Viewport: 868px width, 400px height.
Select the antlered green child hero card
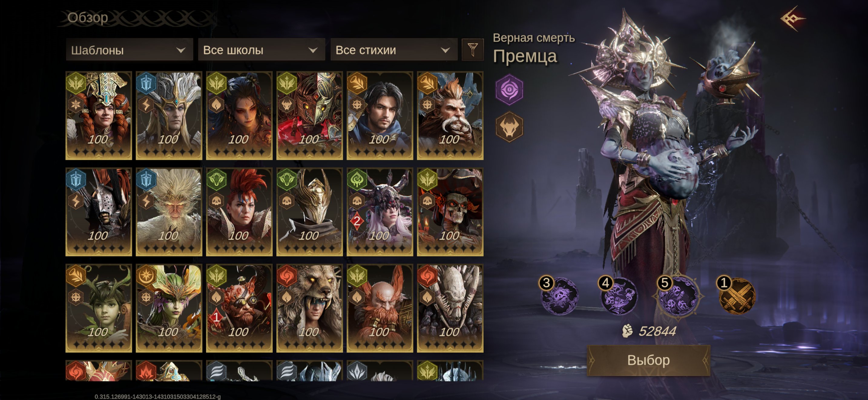tap(99, 308)
